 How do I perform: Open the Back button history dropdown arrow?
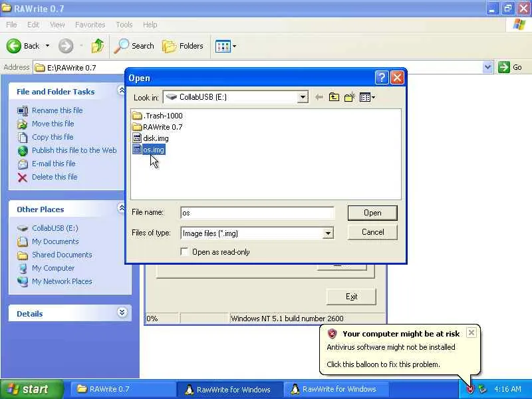(x=47, y=46)
